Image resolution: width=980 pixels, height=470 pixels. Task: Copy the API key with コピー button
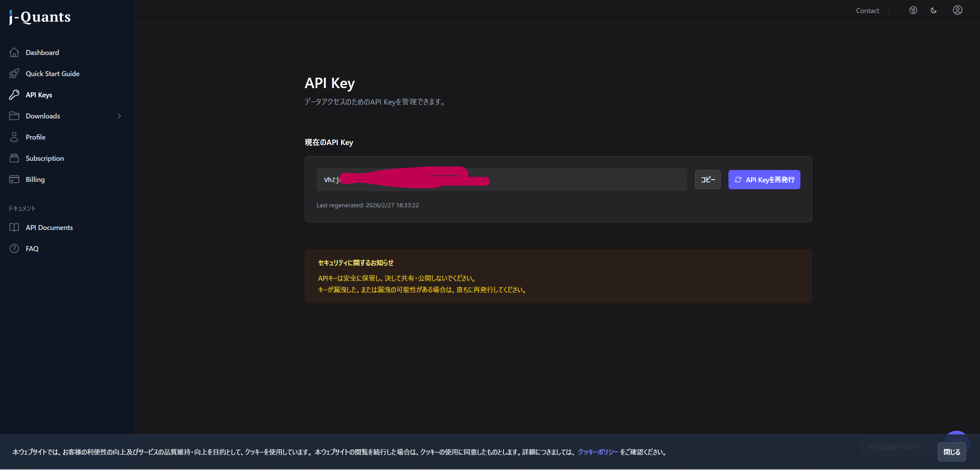click(x=708, y=180)
